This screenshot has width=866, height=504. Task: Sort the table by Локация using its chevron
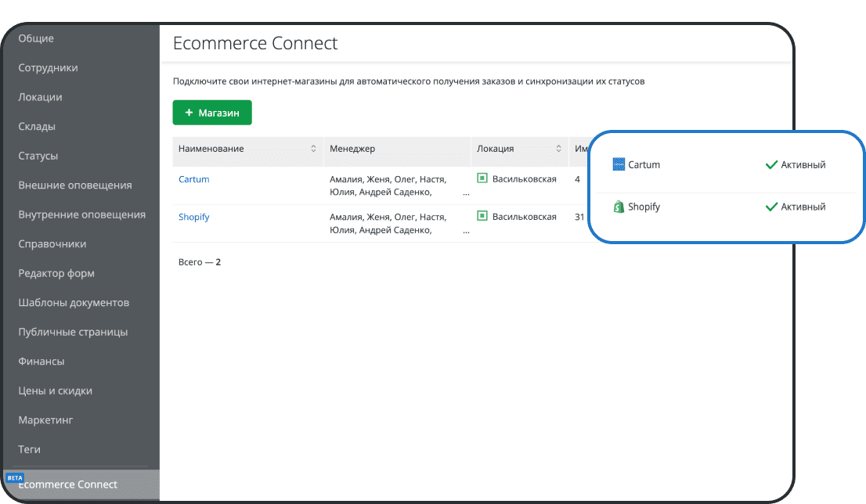click(x=559, y=148)
